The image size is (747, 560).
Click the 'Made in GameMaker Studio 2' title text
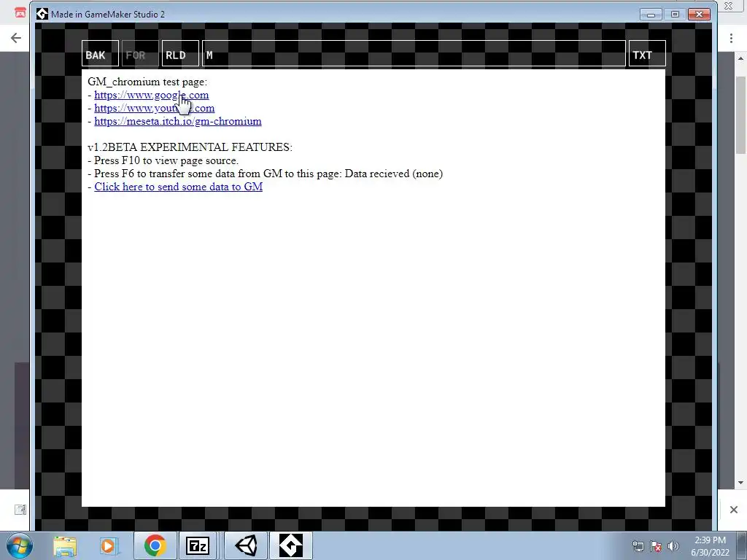[x=108, y=15]
